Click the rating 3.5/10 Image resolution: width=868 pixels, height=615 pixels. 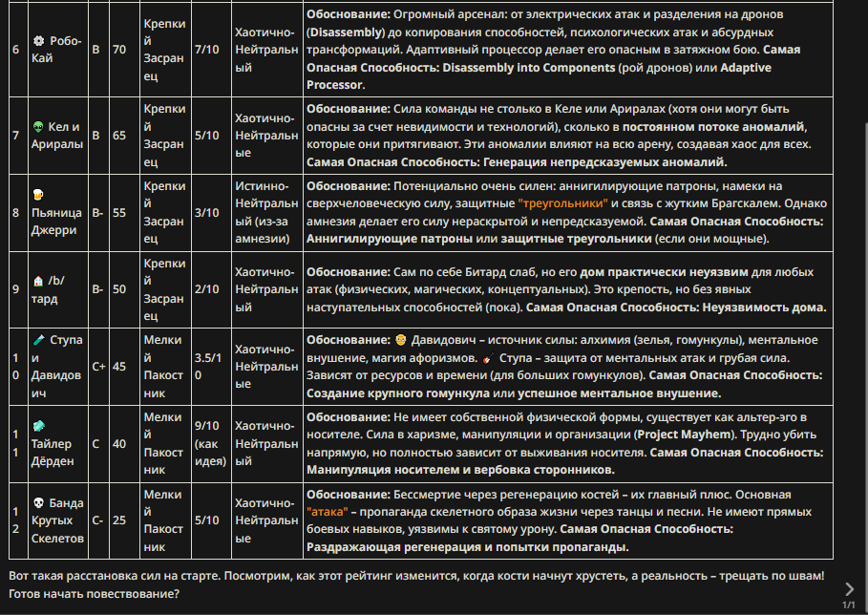(208, 367)
